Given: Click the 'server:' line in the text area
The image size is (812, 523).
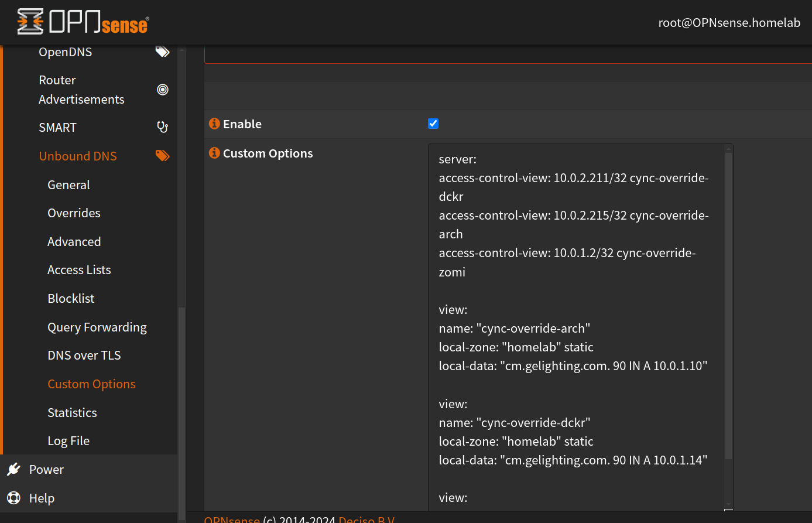Looking at the screenshot, I should point(458,159).
